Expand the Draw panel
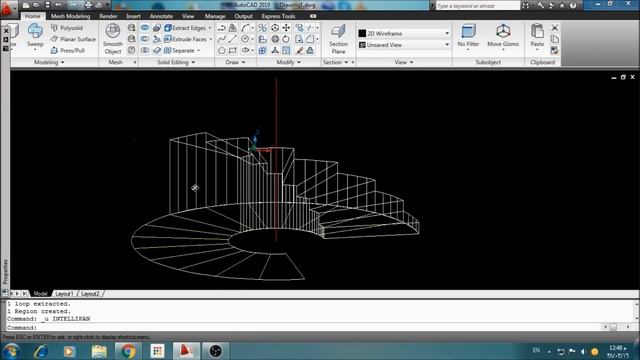Image resolution: width=640 pixels, height=360 pixels. [x=236, y=62]
